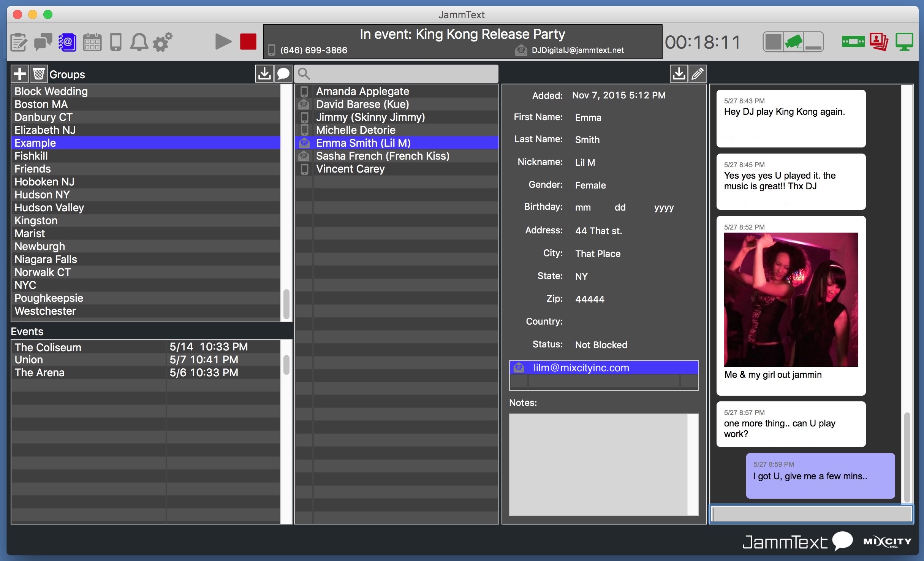Toggle the red photo stack icon
Image resolution: width=924 pixels, height=561 pixels.
(879, 42)
